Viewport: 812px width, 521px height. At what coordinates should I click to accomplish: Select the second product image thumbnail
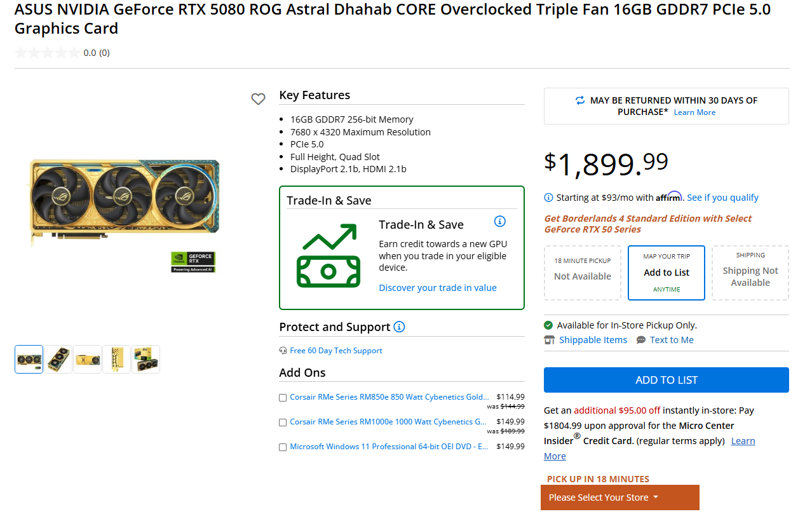pyautogui.click(x=58, y=359)
